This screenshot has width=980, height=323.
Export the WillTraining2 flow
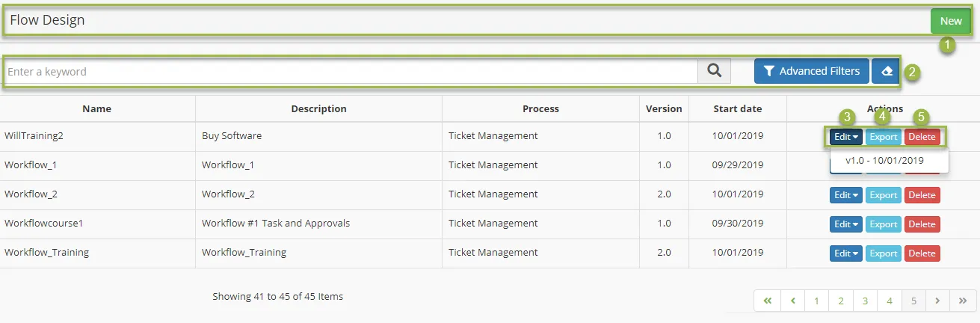pyautogui.click(x=884, y=137)
